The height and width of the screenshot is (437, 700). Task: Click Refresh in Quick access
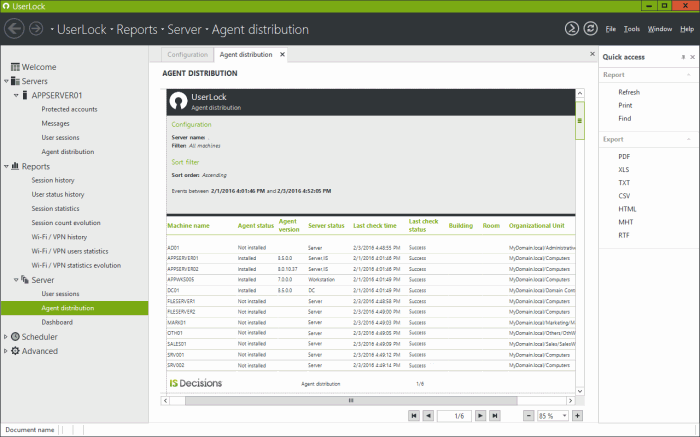tap(629, 92)
